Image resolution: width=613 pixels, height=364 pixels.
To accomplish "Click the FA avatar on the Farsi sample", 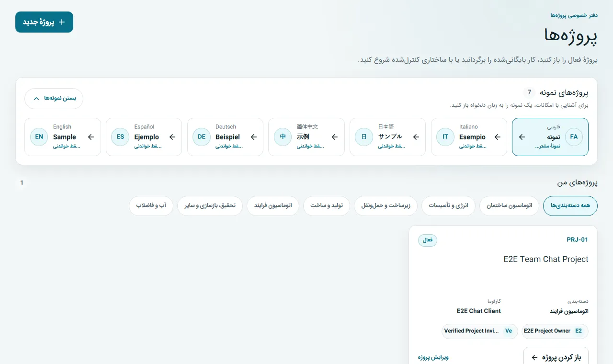I will coord(574,137).
